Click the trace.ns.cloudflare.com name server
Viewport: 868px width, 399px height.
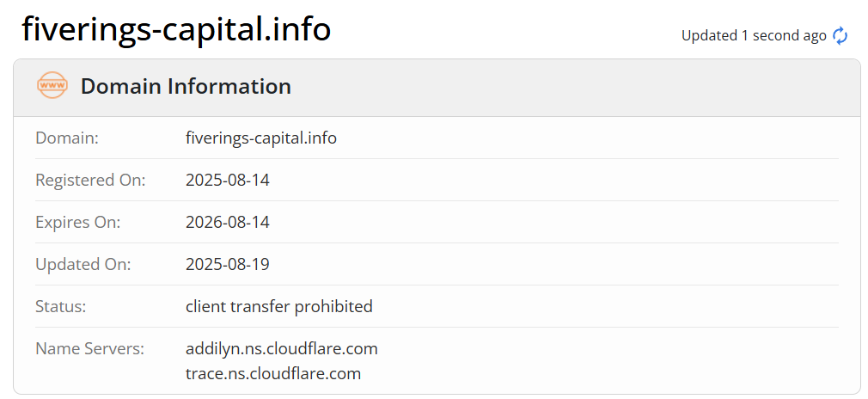click(x=273, y=373)
